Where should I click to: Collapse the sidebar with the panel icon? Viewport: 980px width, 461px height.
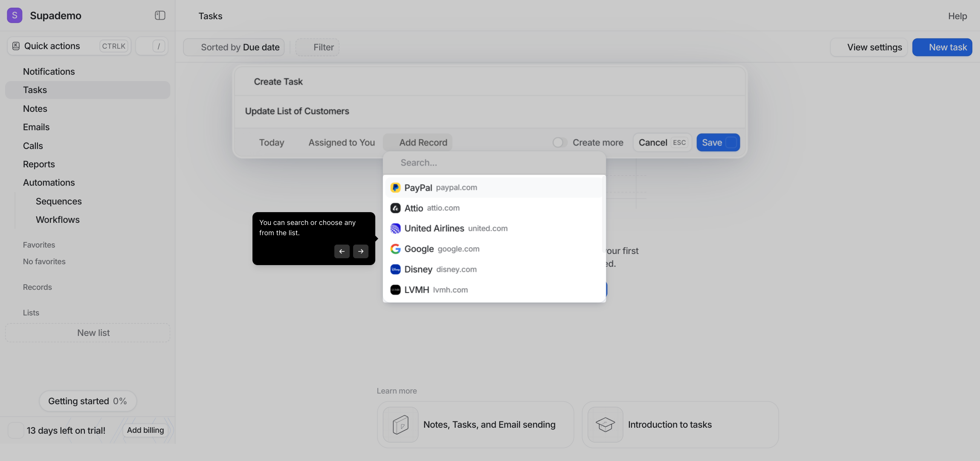pos(160,15)
